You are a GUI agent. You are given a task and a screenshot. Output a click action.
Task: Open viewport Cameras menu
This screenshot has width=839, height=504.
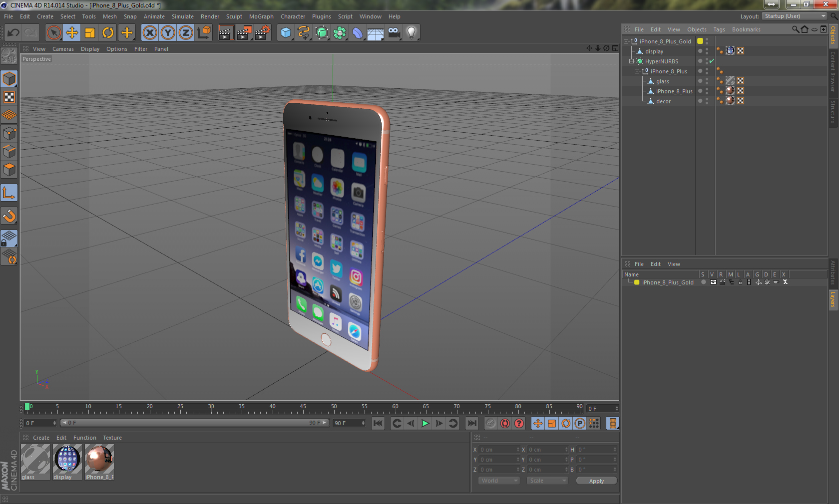pos(63,49)
